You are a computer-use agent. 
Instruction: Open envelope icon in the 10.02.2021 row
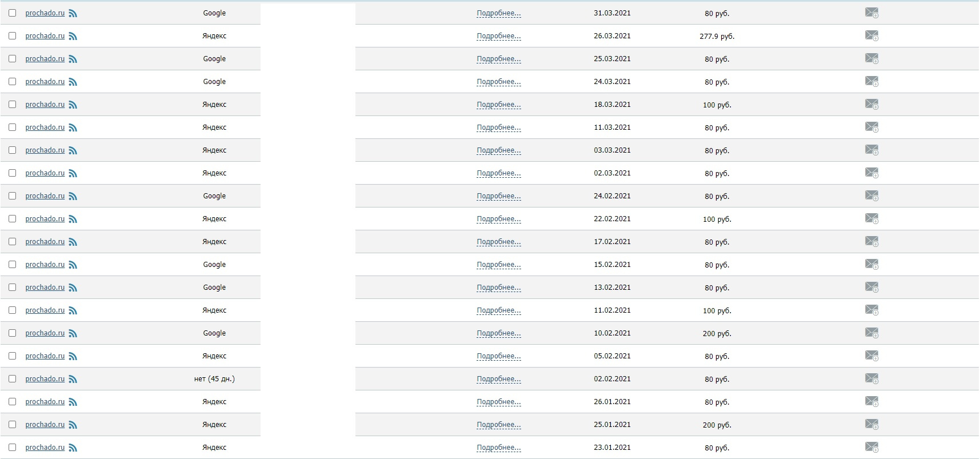[x=871, y=333]
